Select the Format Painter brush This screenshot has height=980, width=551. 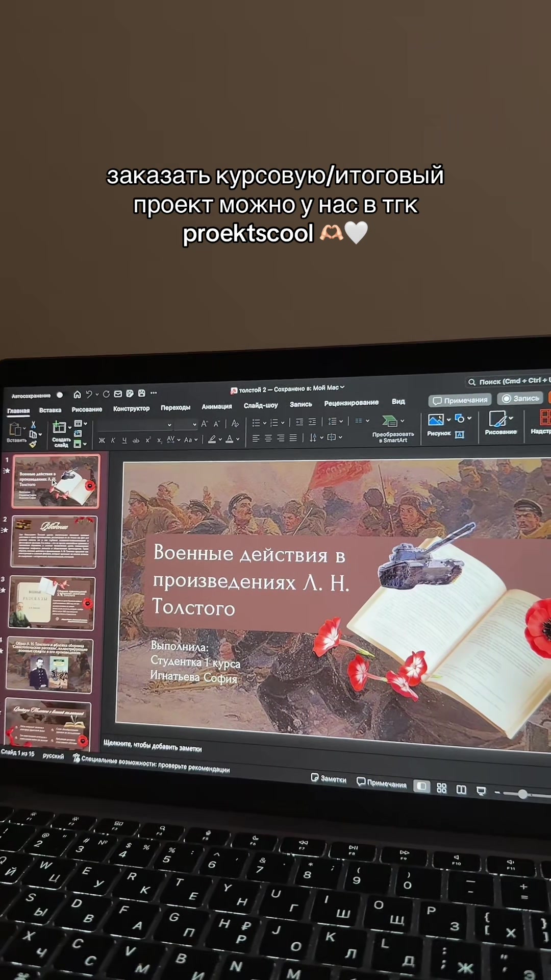[33, 444]
